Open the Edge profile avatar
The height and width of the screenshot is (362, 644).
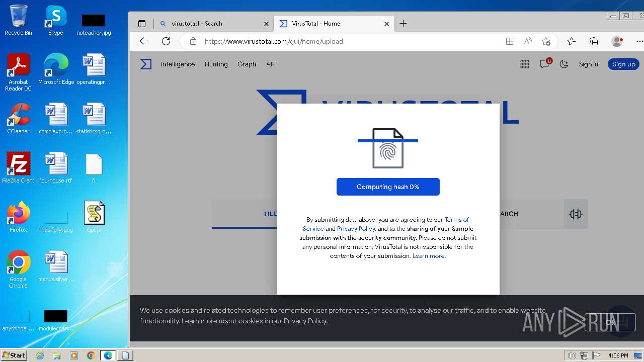coord(617,41)
